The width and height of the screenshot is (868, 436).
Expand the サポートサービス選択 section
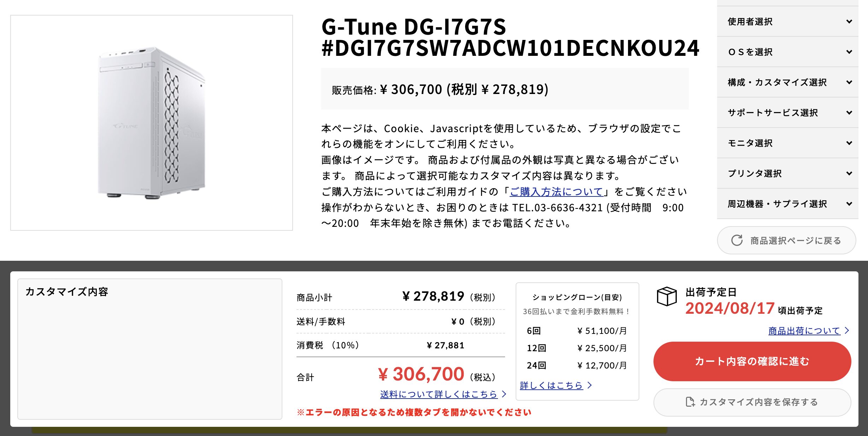pyautogui.click(x=787, y=112)
